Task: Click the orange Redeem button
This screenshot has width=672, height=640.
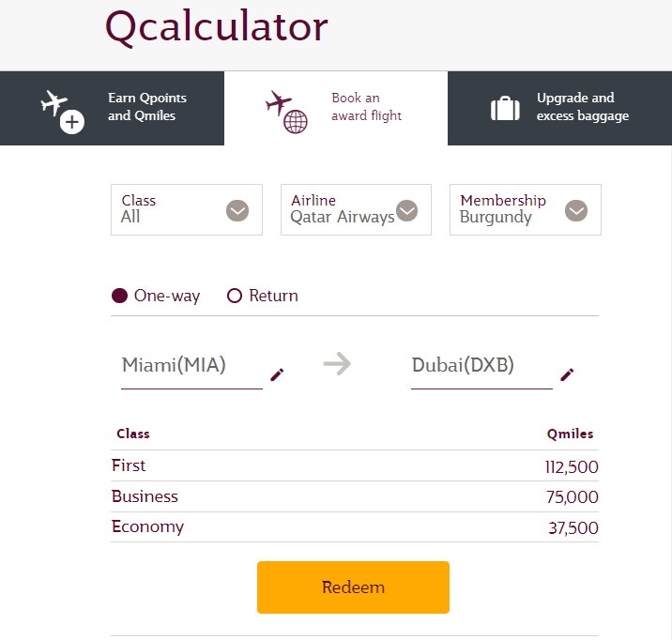Action: (x=353, y=587)
